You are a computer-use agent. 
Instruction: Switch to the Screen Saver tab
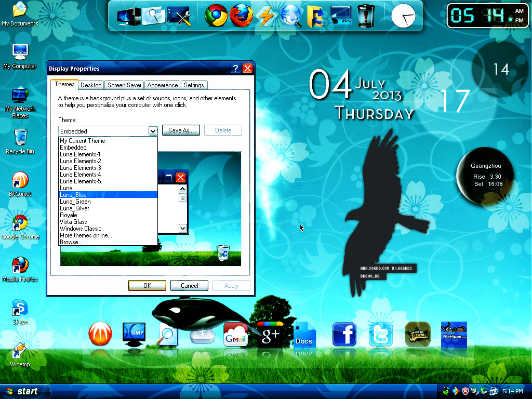[125, 85]
